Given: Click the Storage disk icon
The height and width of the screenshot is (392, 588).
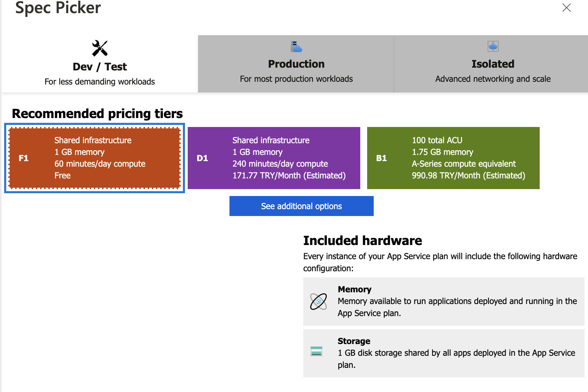Looking at the screenshot, I should [316, 351].
